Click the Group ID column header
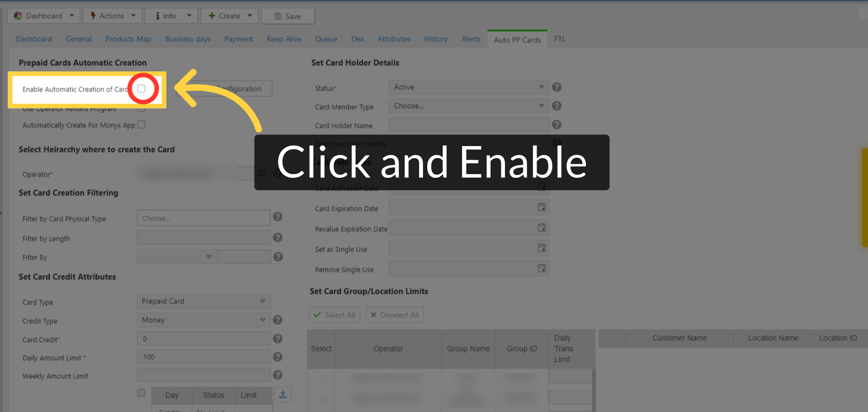 (x=522, y=349)
